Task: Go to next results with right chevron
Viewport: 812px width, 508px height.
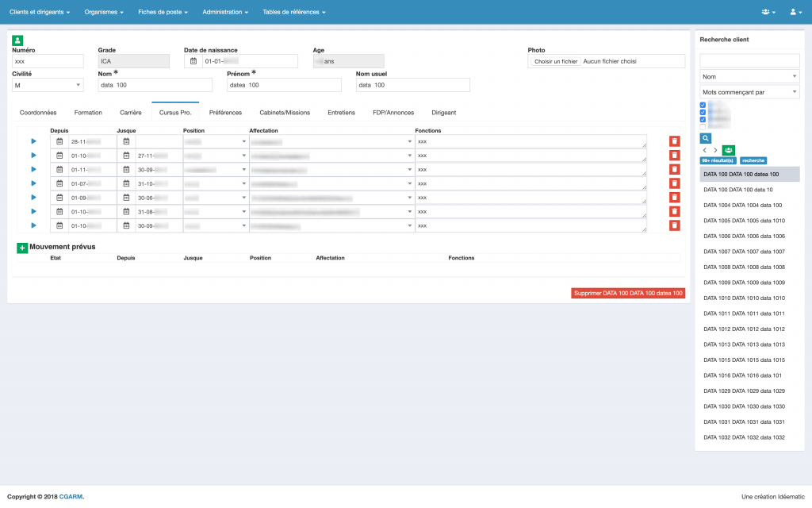Action: click(716, 150)
